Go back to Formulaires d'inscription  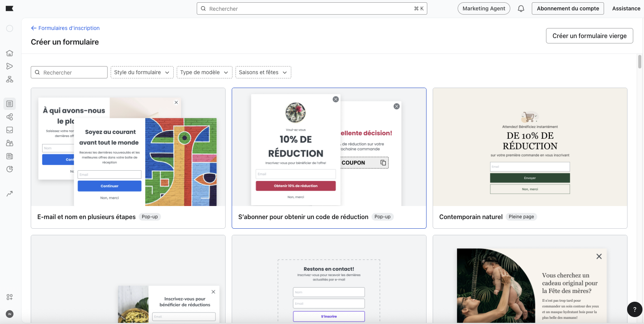tap(65, 28)
